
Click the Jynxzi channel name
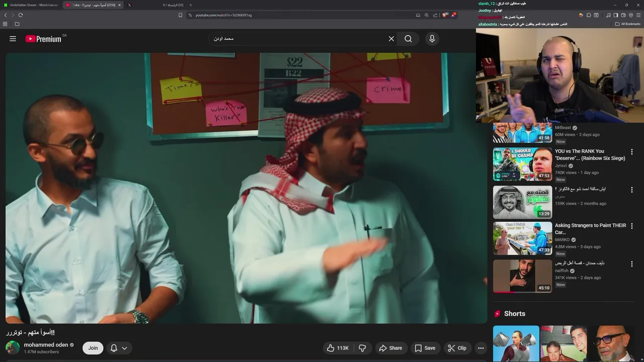click(x=560, y=165)
